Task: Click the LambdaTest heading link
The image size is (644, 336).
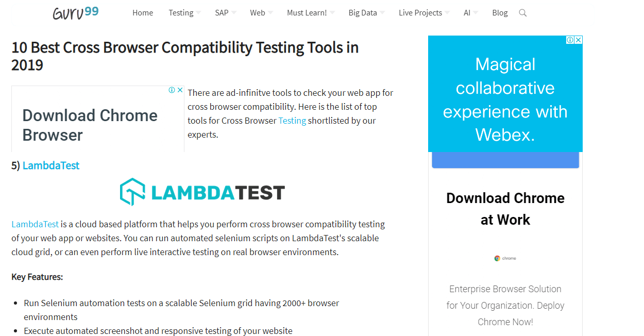Action: click(x=51, y=165)
